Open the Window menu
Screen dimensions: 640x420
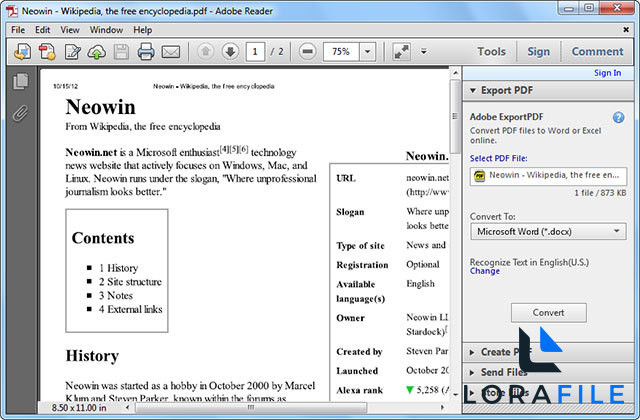pos(106,30)
